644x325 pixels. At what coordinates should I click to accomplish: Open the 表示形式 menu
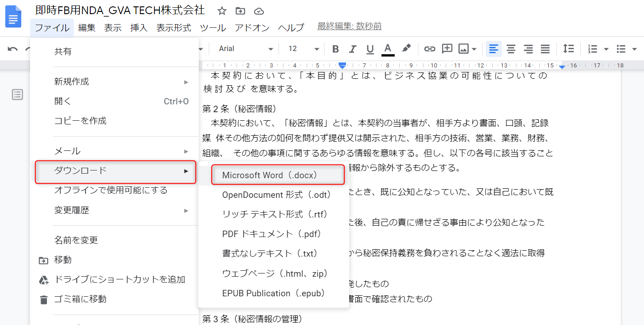point(174,28)
